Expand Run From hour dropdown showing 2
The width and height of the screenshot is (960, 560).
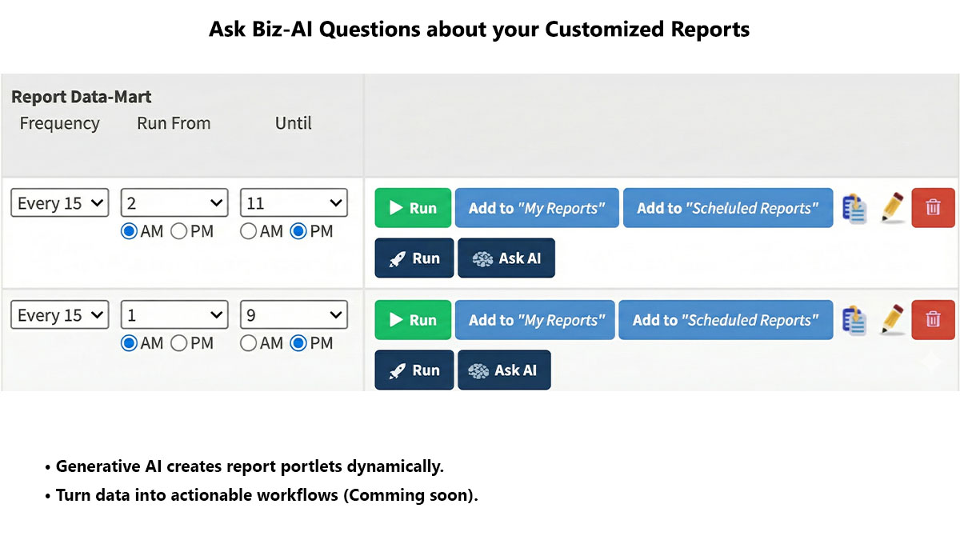174,203
